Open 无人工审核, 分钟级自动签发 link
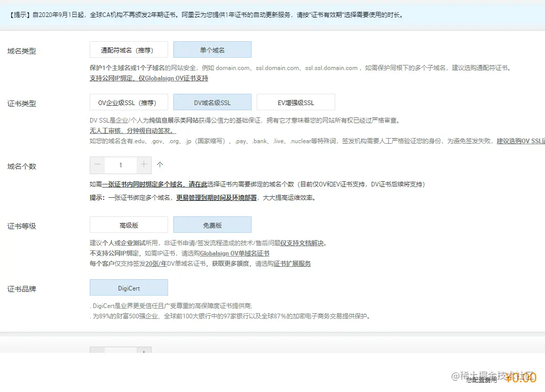The image size is (545, 392). point(133,130)
